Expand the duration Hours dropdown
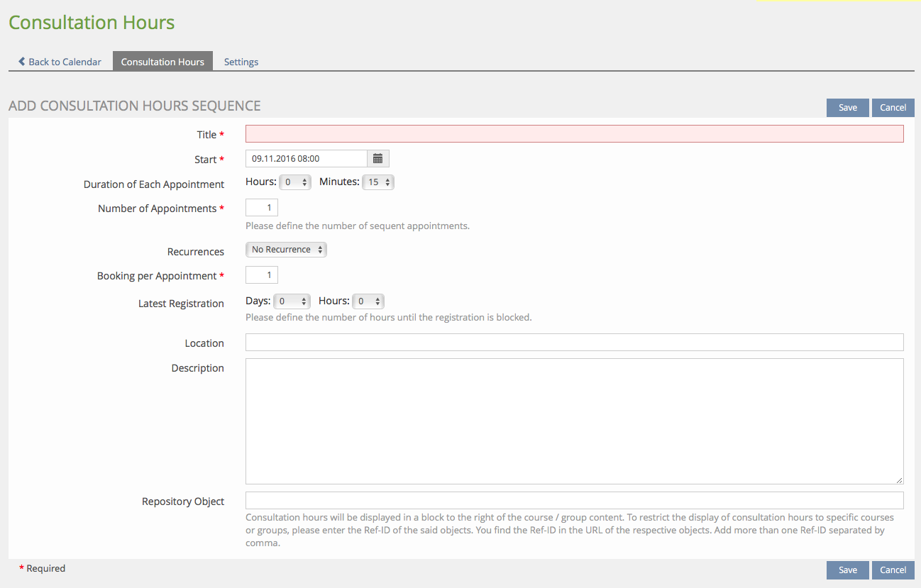Viewport: 921px width, 588px height. tap(295, 182)
